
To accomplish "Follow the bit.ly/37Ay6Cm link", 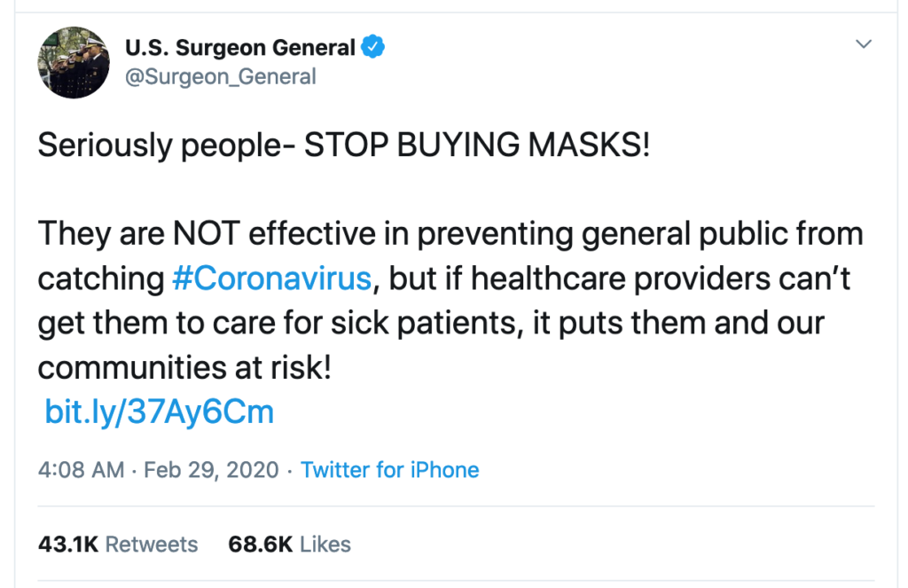I will coord(160,412).
